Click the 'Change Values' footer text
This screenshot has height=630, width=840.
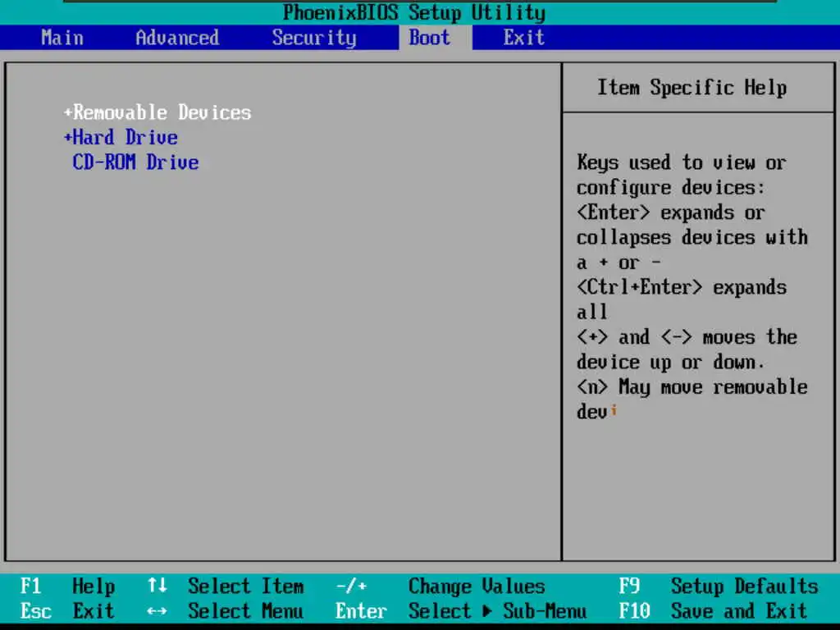477,586
